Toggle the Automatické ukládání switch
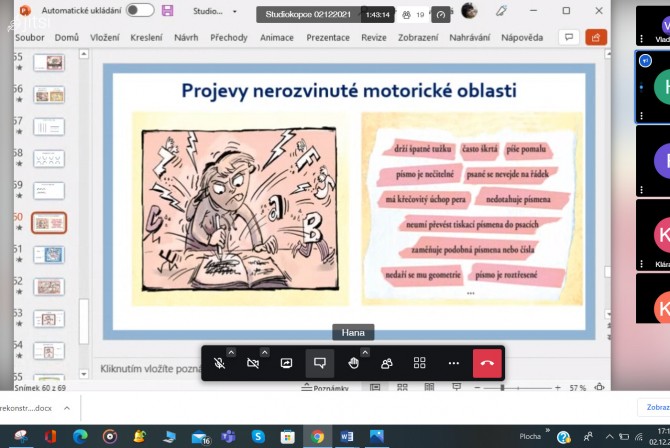Viewport: 670px width, 448px height. point(140,10)
